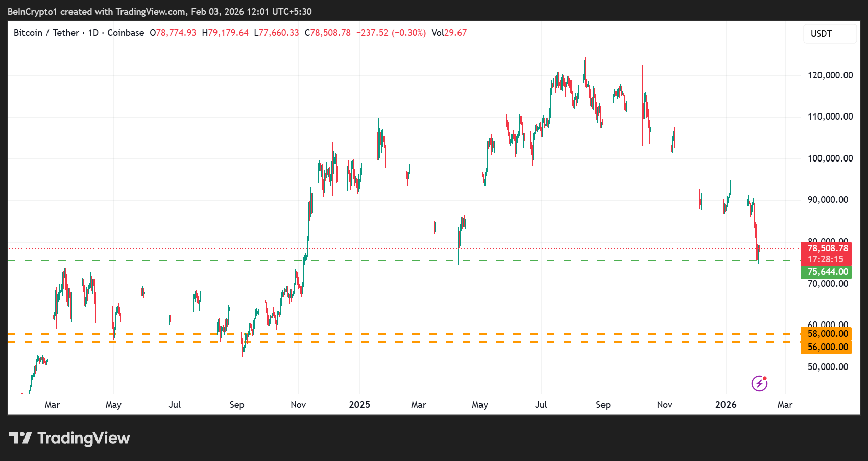The height and width of the screenshot is (461, 868).
Task: Click the −237.52 (−0.30%) change value
Action: (x=391, y=33)
